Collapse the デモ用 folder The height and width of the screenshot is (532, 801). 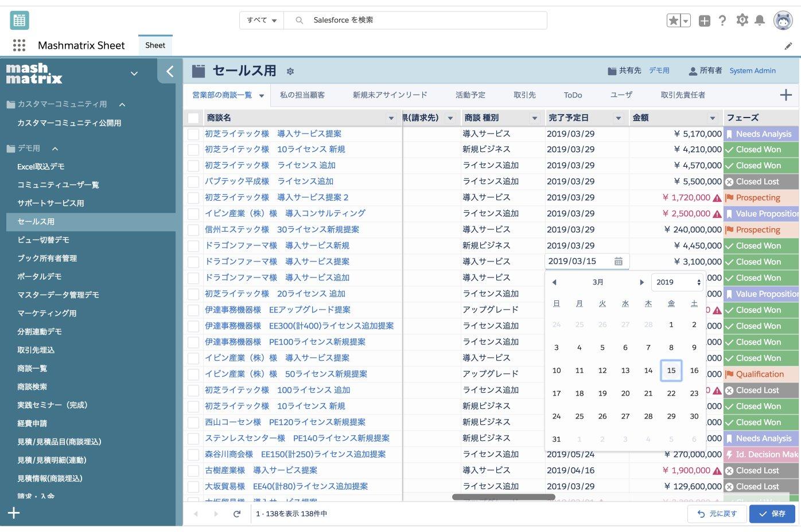55,148
